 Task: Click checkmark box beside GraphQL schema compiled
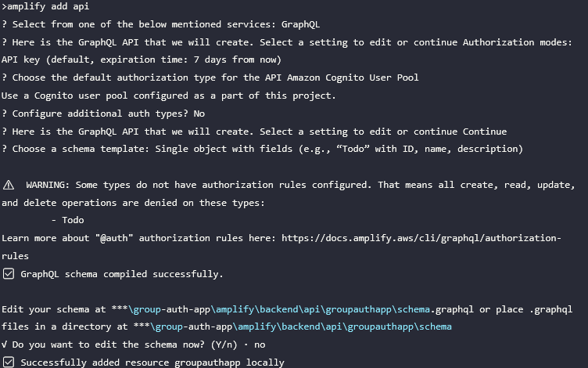[x=9, y=274]
